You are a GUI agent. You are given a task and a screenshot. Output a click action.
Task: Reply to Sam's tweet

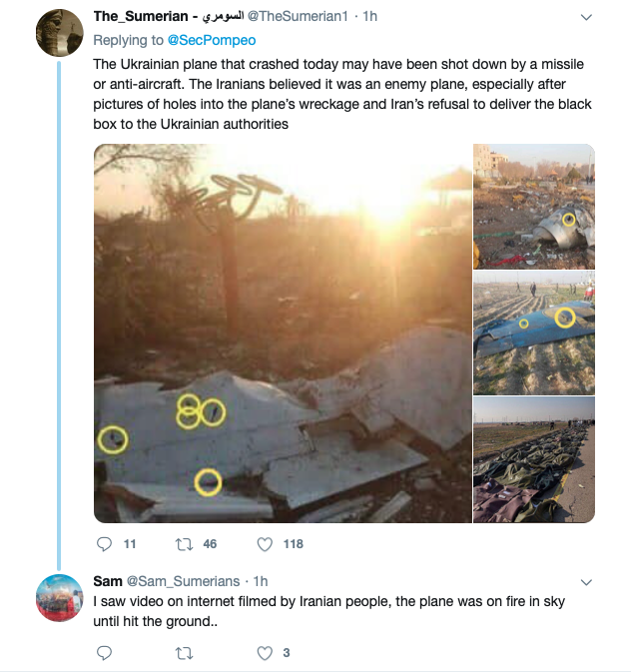click(x=105, y=653)
